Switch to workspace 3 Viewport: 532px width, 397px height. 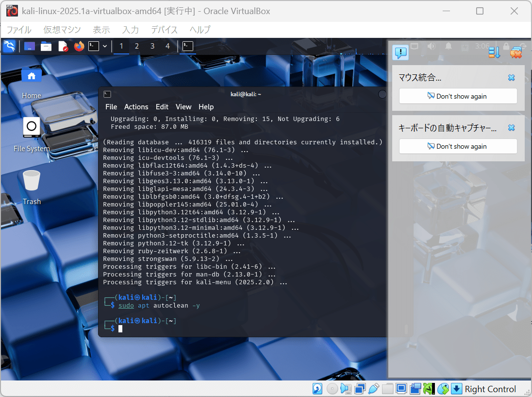[x=152, y=46]
